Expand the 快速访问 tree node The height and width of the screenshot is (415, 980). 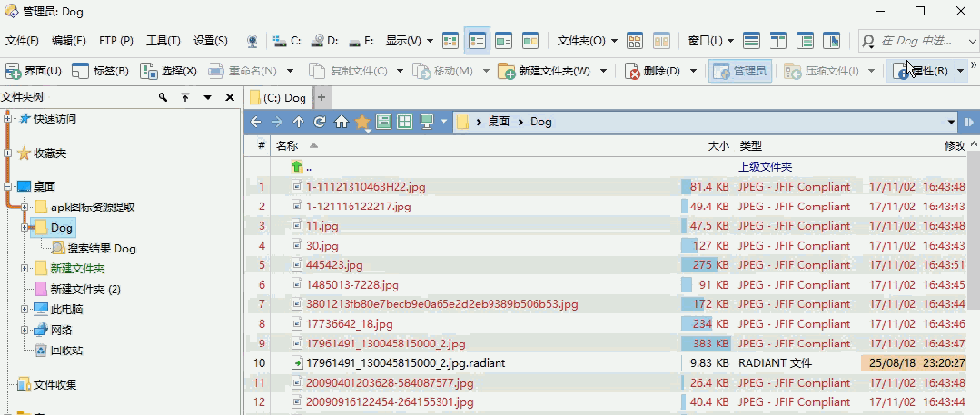pos(7,119)
